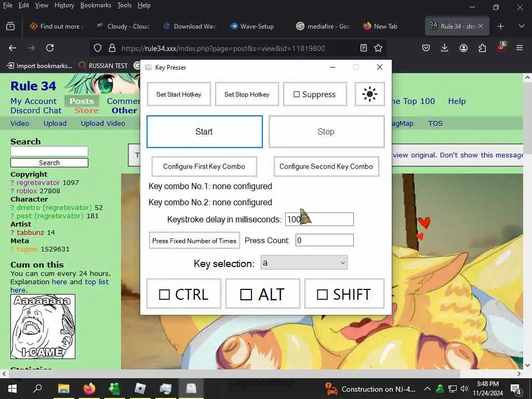532x399 pixels.
Task: Open File Explorer from the taskbar
Action: click(63, 389)
